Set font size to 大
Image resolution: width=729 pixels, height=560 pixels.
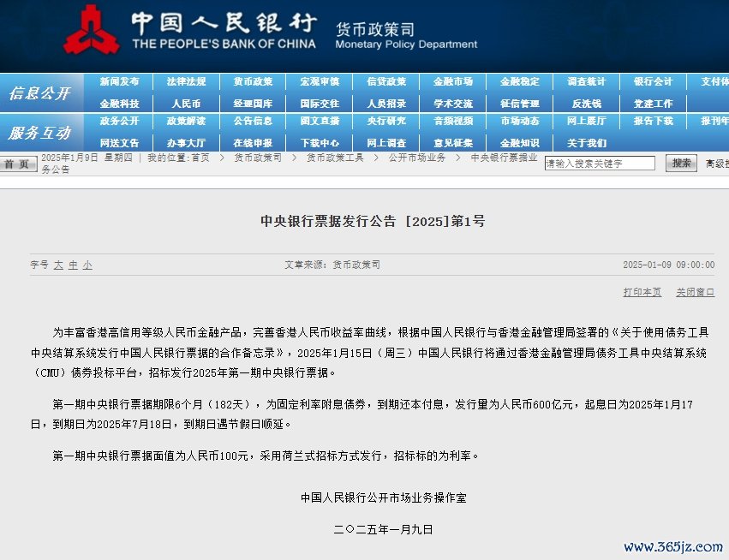[x=58, y=265]
